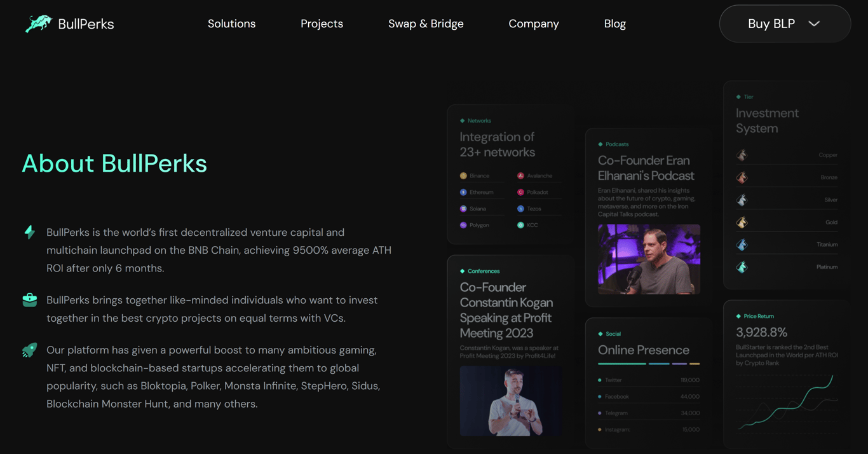Image resolution: width=868 pixels, height=454 pixels.
Task: Click the KCC network icon
Action: coord(520,225)
